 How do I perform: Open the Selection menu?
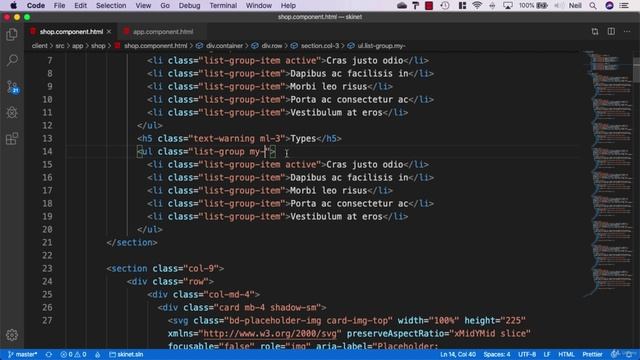click(111, 6)
